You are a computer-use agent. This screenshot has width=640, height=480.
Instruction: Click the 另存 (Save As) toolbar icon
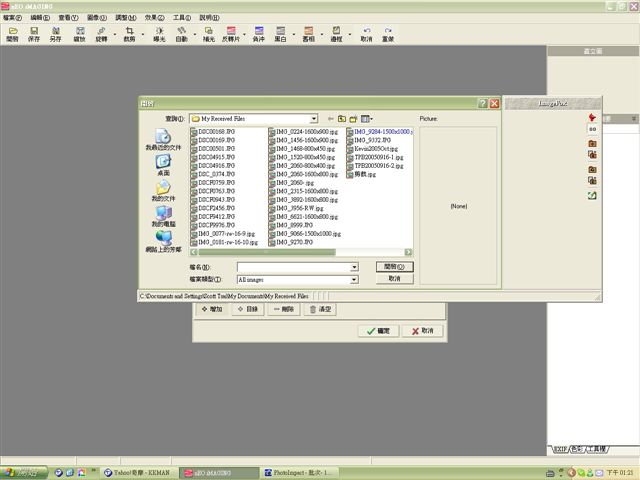pos(56,34)
